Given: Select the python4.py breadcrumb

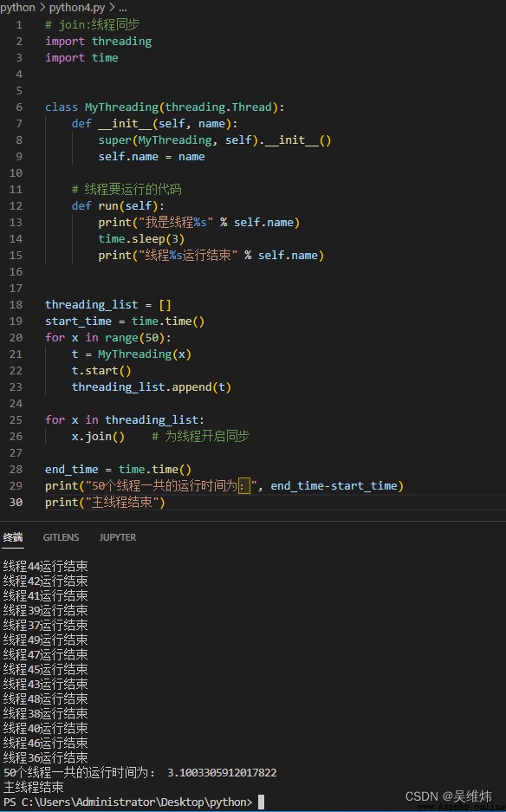Looking at the screenshot, I should tap(76, 8).
